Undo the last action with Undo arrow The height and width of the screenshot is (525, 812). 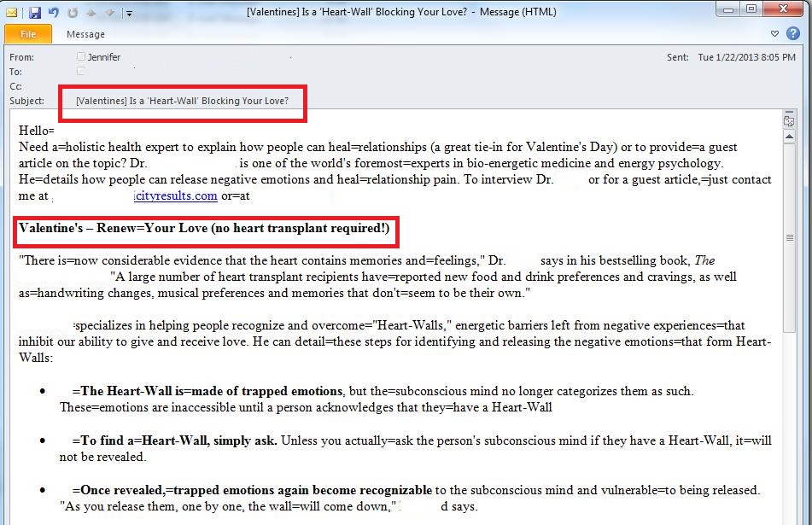54,13
